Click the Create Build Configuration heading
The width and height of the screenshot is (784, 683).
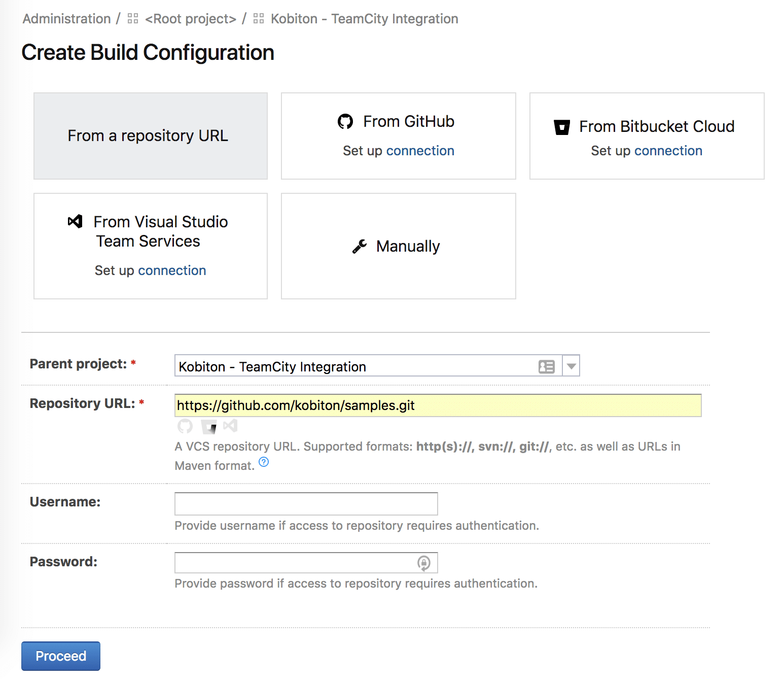(x=148, y=53)
